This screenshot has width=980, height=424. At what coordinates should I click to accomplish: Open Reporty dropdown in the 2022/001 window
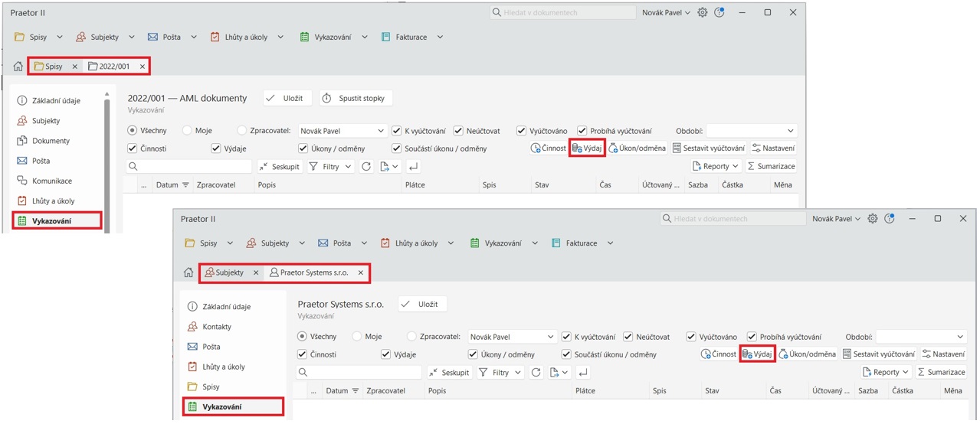pyautogui.click(x=716, y=166)
